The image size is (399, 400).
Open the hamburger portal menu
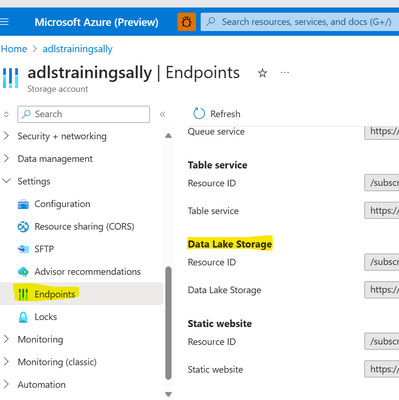click(4, 22)
